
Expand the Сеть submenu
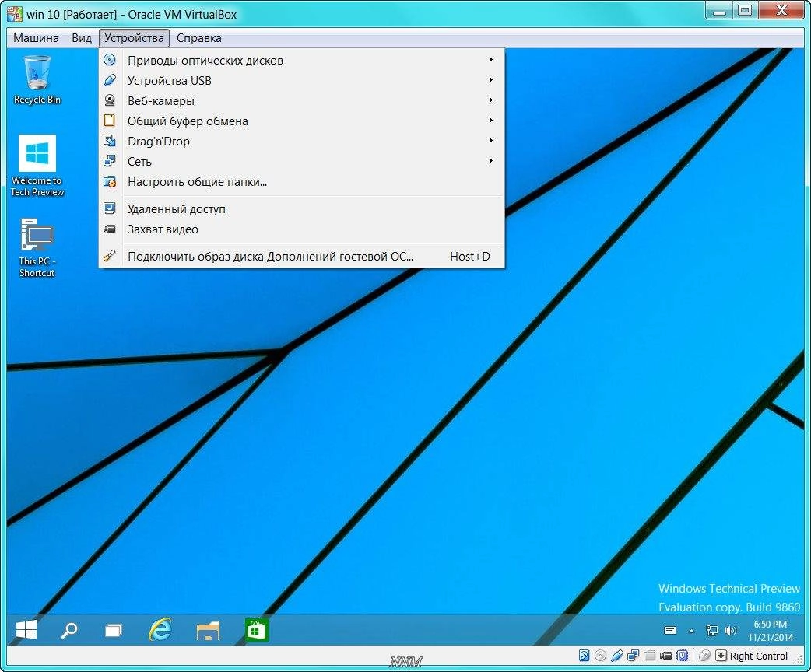(x=301, y=161)
